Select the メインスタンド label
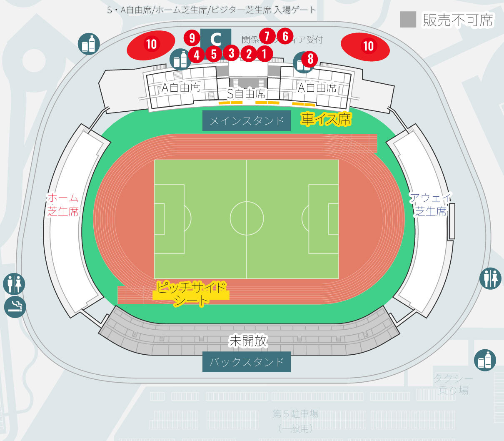 tap(247, 121)
